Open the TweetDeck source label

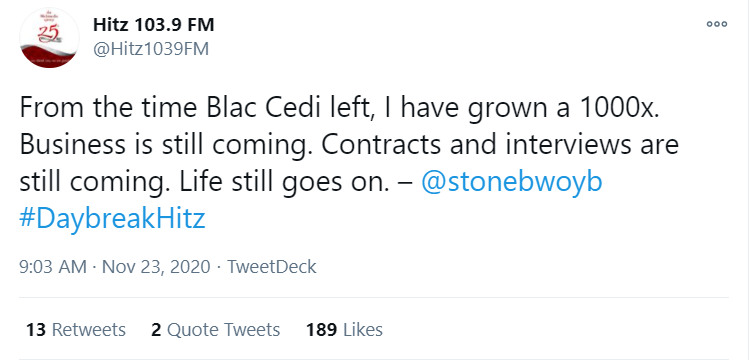tap(272, 266)
